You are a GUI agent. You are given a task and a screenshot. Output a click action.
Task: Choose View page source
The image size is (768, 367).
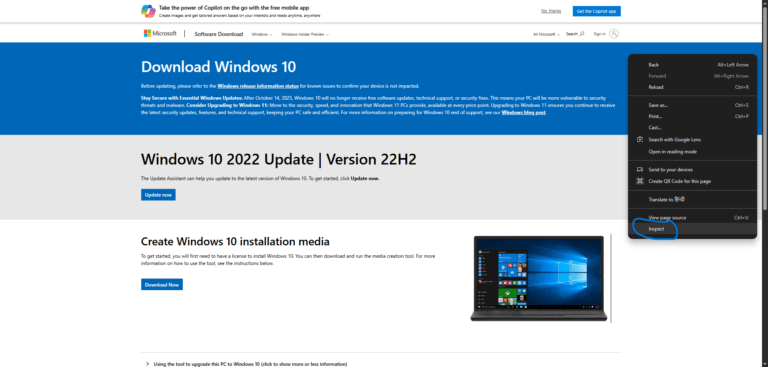(x=692, y=218)
